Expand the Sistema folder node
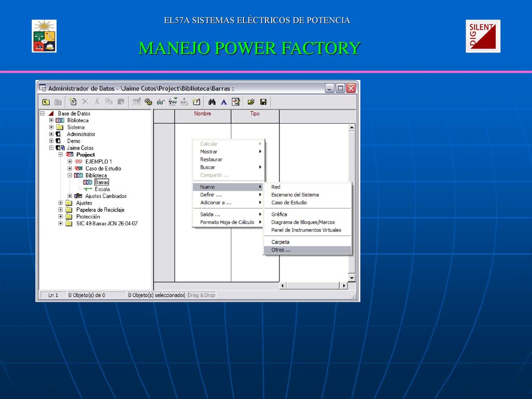This screenshot has width=532, height=399. point(51,127)
